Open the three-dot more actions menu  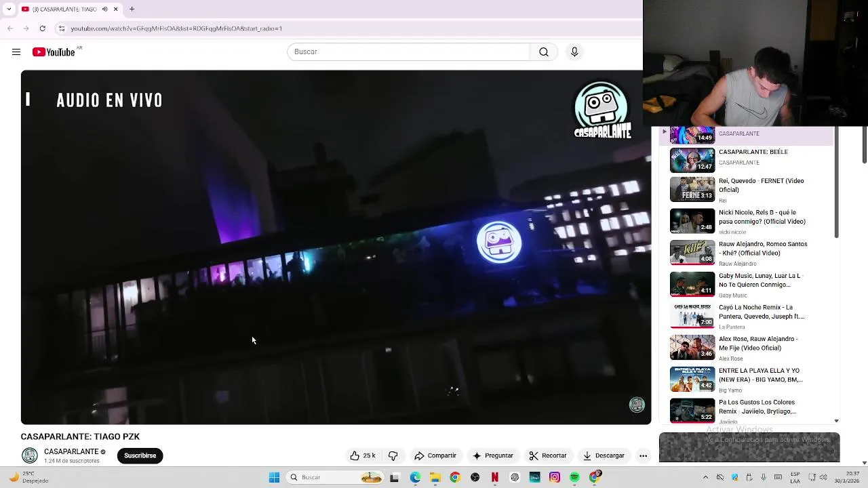643,455
